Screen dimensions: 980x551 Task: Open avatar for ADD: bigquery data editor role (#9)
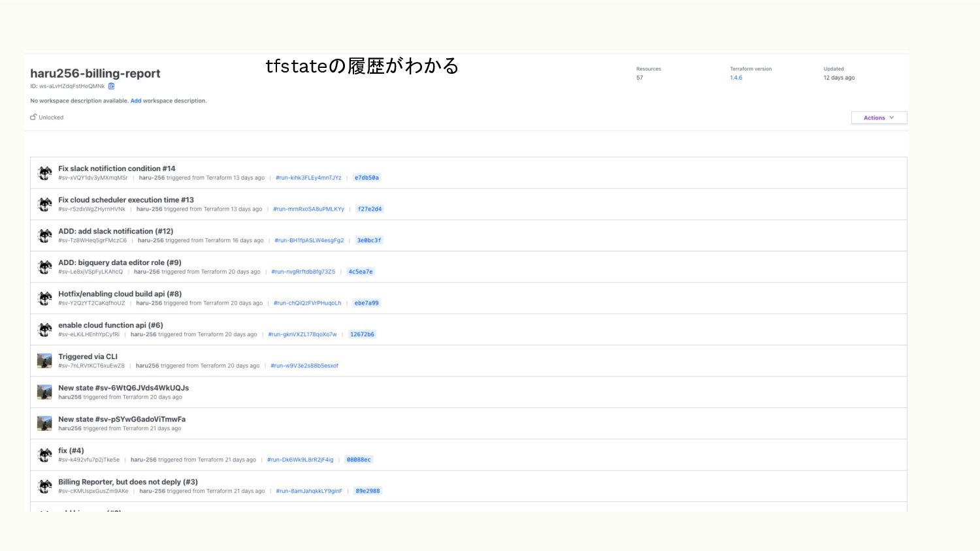pyautogui.click(x=44, y=267)
